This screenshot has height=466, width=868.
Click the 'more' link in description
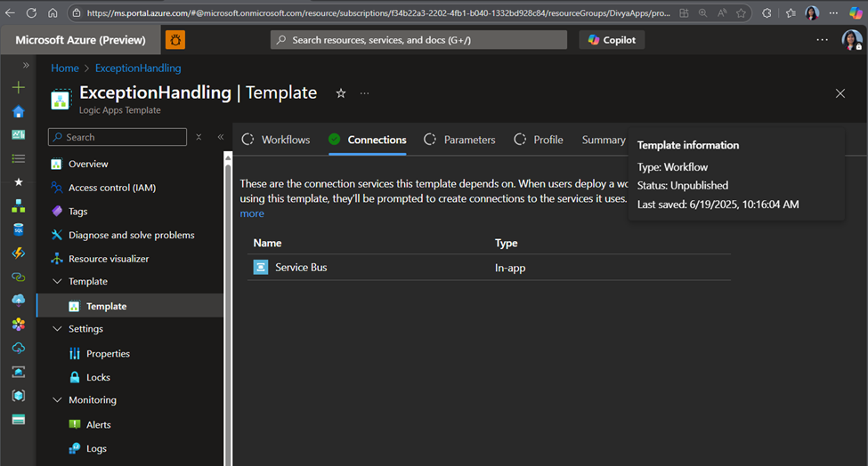pyautogui.click(x=252, y=213)
